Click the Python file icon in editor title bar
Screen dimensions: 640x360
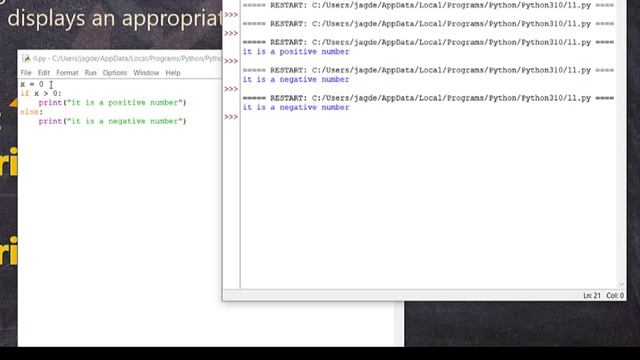tap(26, 58)
